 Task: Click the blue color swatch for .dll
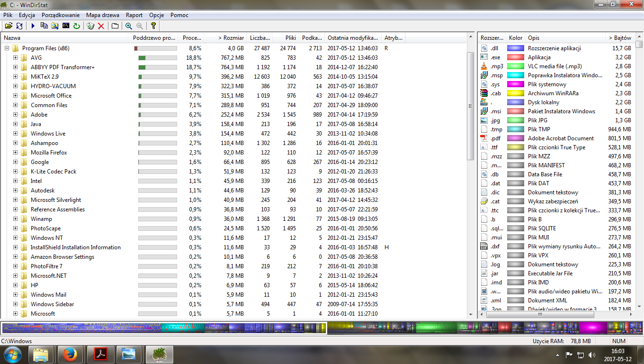516,48
